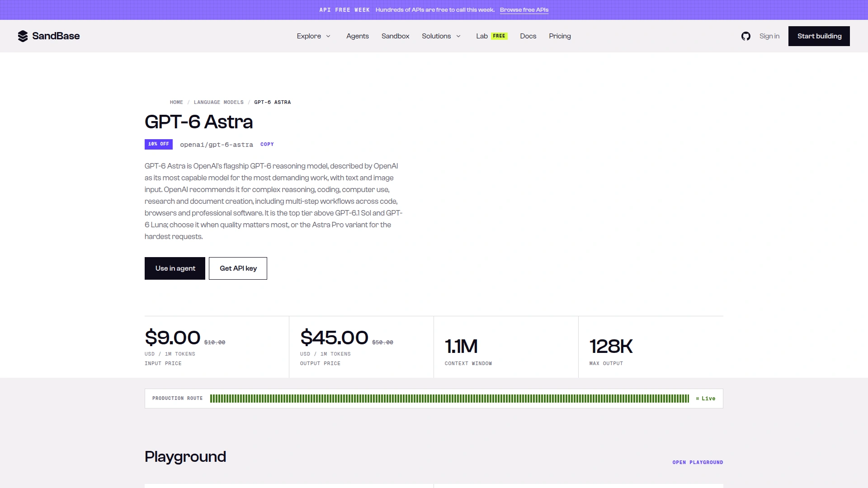Open the Docs page
The width and height of the screenshot is (868, 488).
tap(528, 36)
